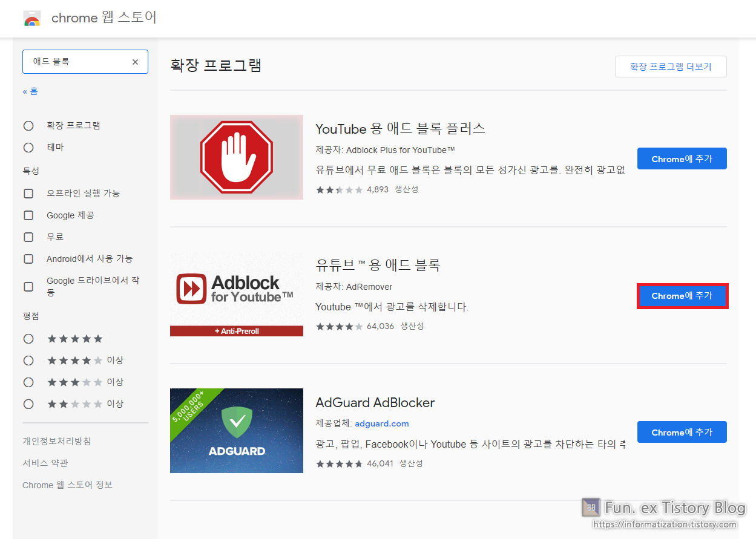Follow the adguard.com provider link
The width and height of the screenshot is (756, 539).
pyautogui.click(x=382, y=423)
